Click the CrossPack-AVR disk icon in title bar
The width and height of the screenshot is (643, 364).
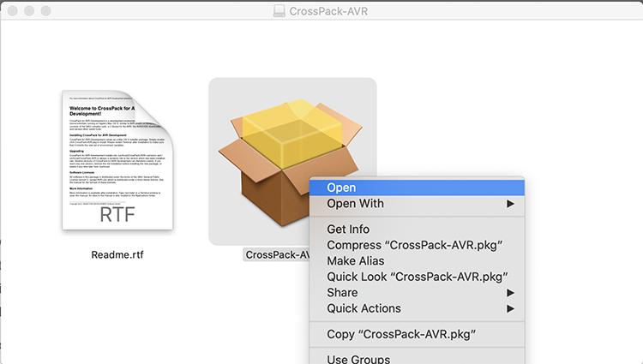(279, 11)
